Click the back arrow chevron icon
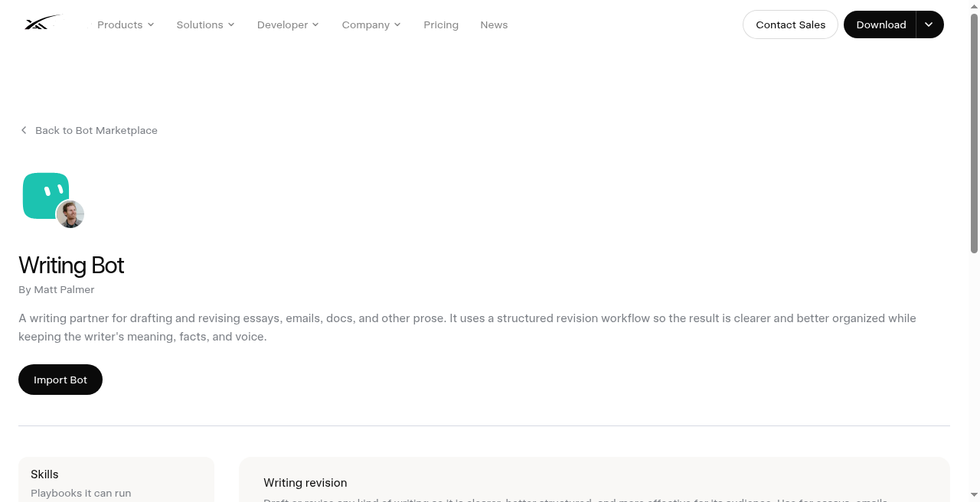The image size is (980, 502). [24, 130]
